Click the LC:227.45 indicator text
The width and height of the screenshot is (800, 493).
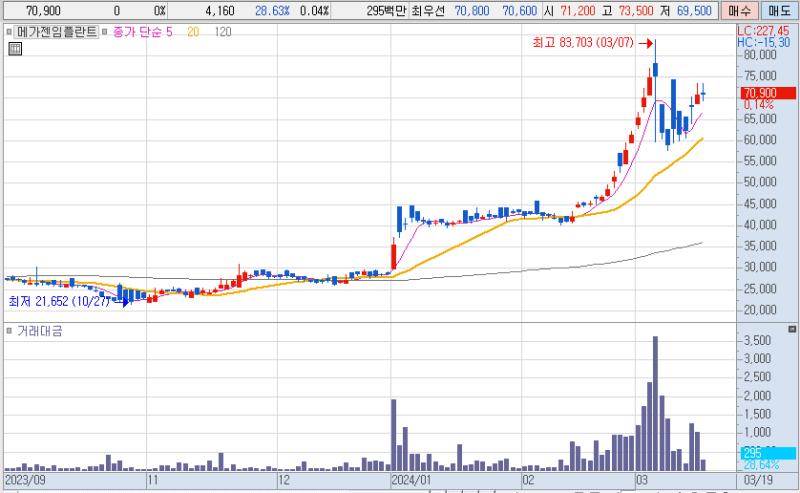763,31
